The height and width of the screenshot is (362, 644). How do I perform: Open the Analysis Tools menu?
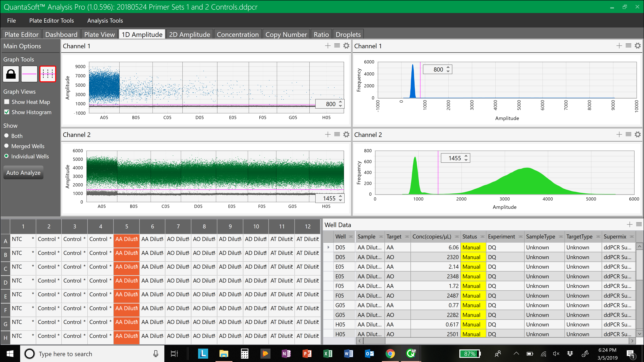coord(105,20)
